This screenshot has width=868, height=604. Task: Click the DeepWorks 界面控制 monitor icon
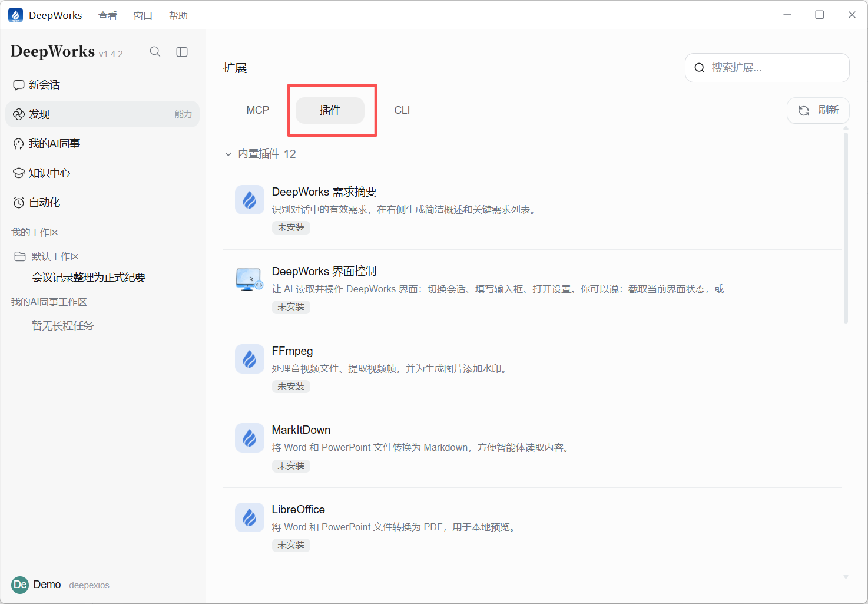tap(250, 279)
